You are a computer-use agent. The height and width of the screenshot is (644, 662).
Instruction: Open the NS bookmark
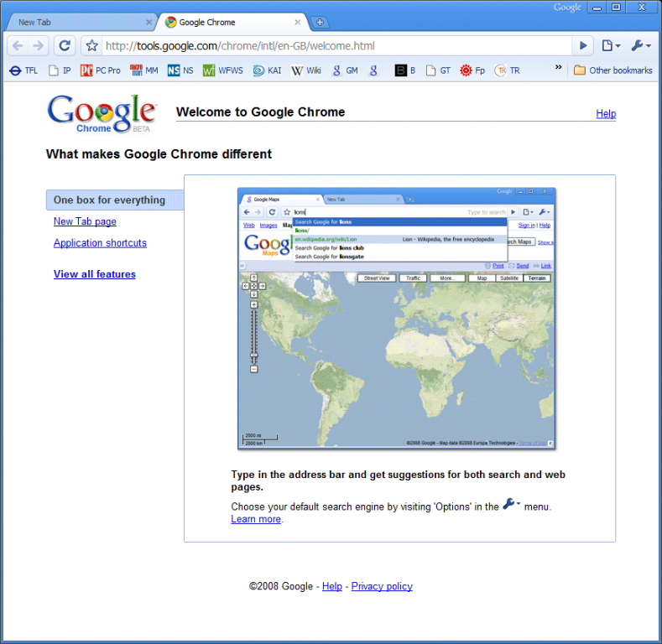point(180,70)
